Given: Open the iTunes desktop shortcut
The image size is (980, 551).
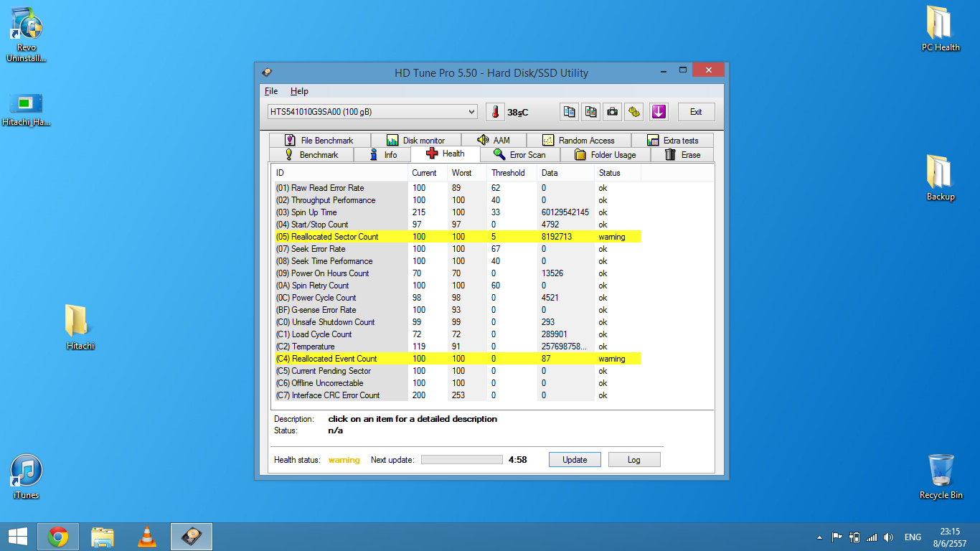Looking at the screenshot, I should click(x=27, y=477).
